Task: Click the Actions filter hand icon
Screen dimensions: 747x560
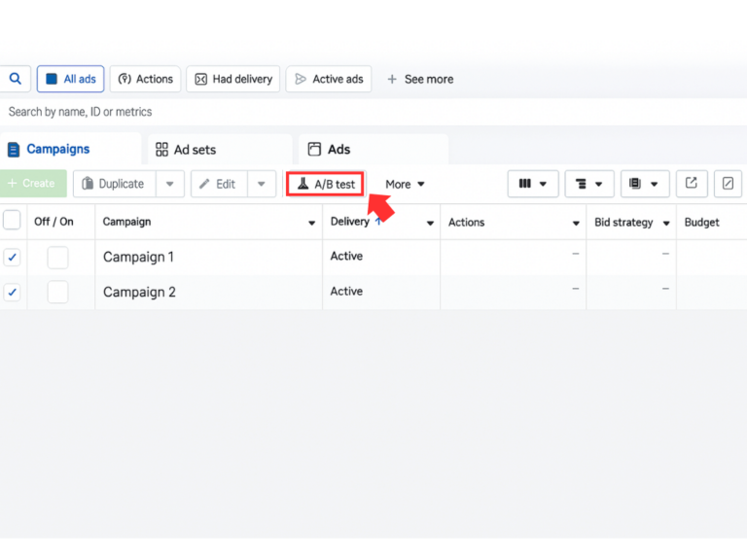Action: pos(124,79)
